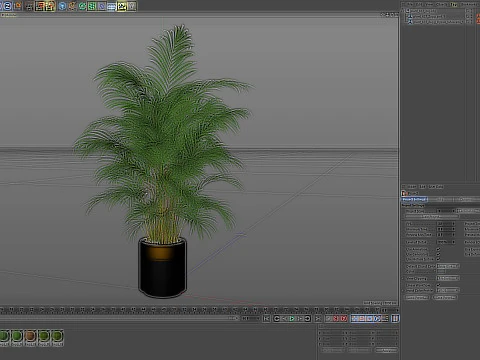This screenshot has height=360, width=480.
Task: Click the Render View clapper icon
Action: tap(29, 6)
